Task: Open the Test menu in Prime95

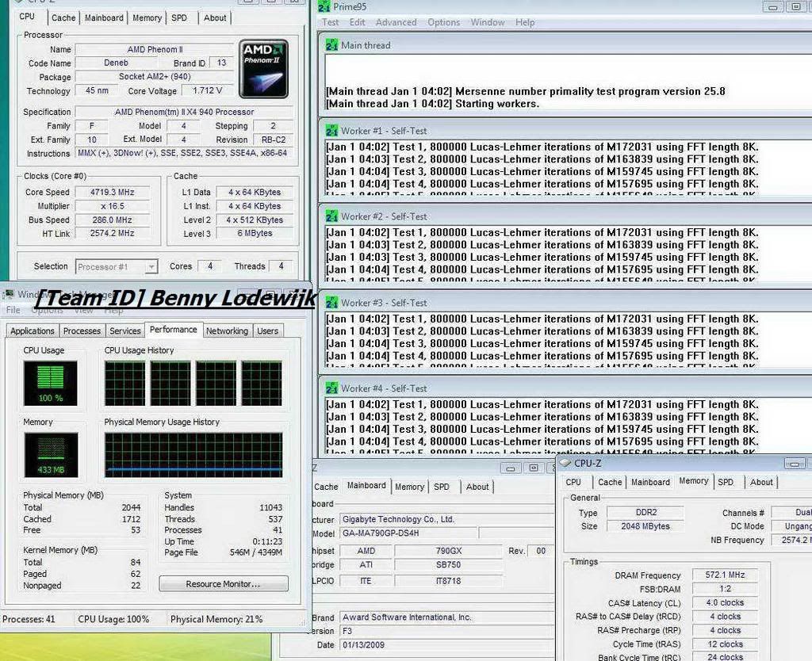Action: click(331, 22)
